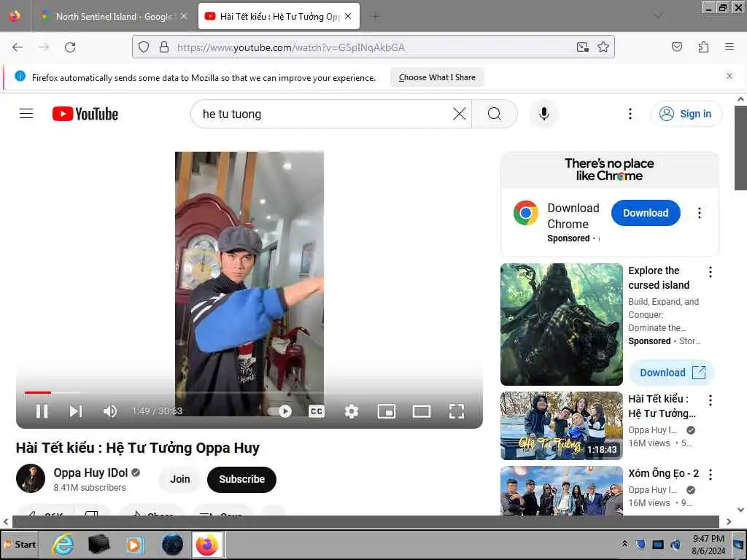Show hidden system tray icons
The image size is (747, 560).
(x=624, y=544)
